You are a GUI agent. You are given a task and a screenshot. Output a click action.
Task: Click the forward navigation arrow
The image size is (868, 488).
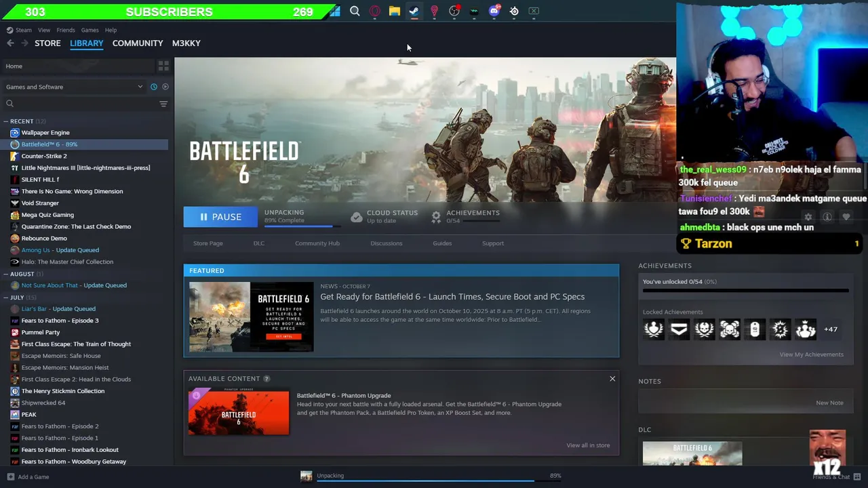point(24,43)
